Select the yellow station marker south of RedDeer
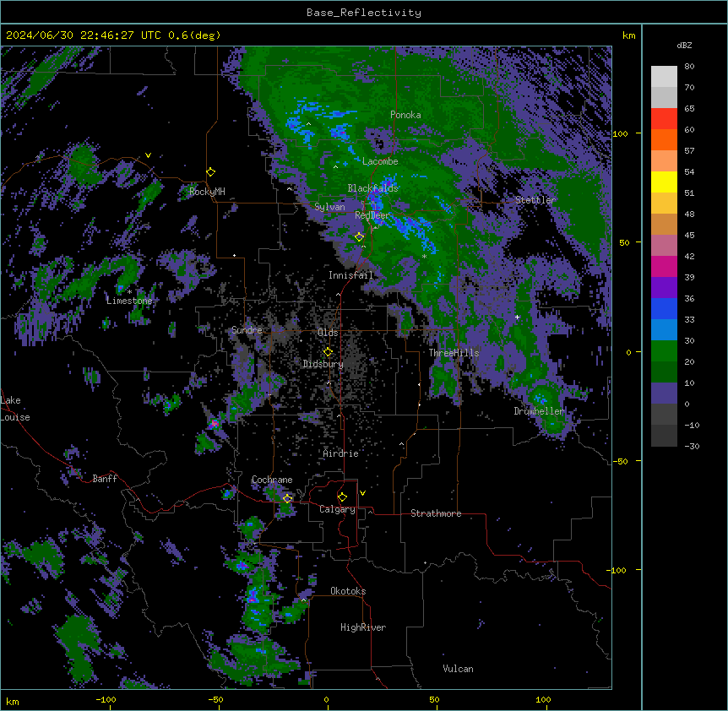 click(x=359, y=237)
